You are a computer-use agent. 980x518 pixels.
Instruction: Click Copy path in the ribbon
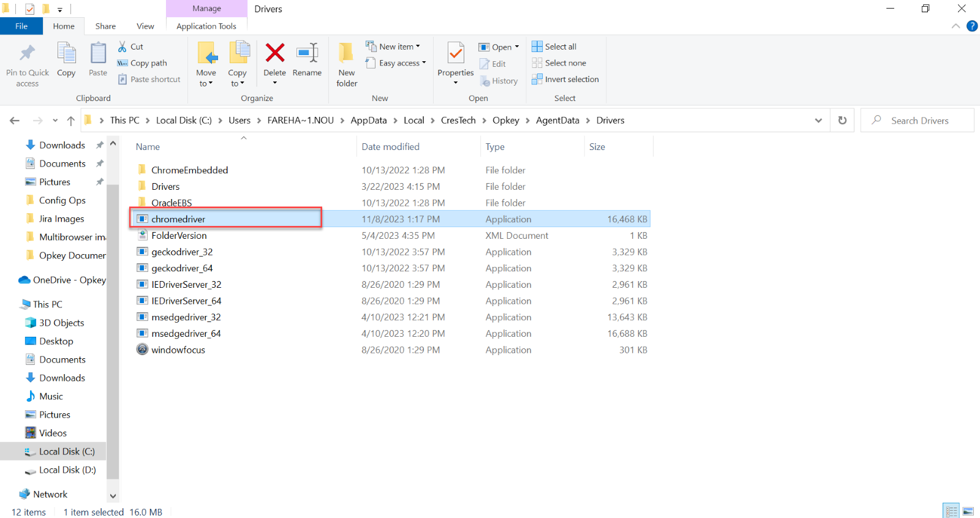coord(142,63)
